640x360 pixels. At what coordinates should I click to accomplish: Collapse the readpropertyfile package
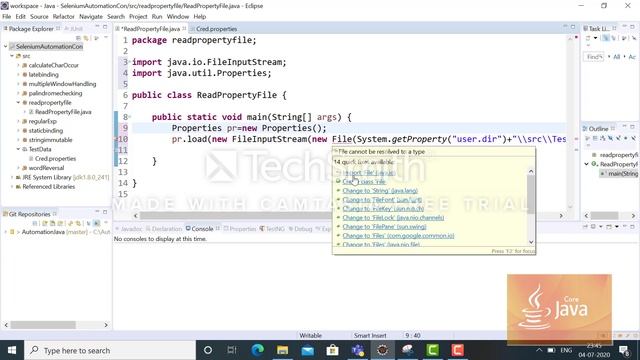18,103
